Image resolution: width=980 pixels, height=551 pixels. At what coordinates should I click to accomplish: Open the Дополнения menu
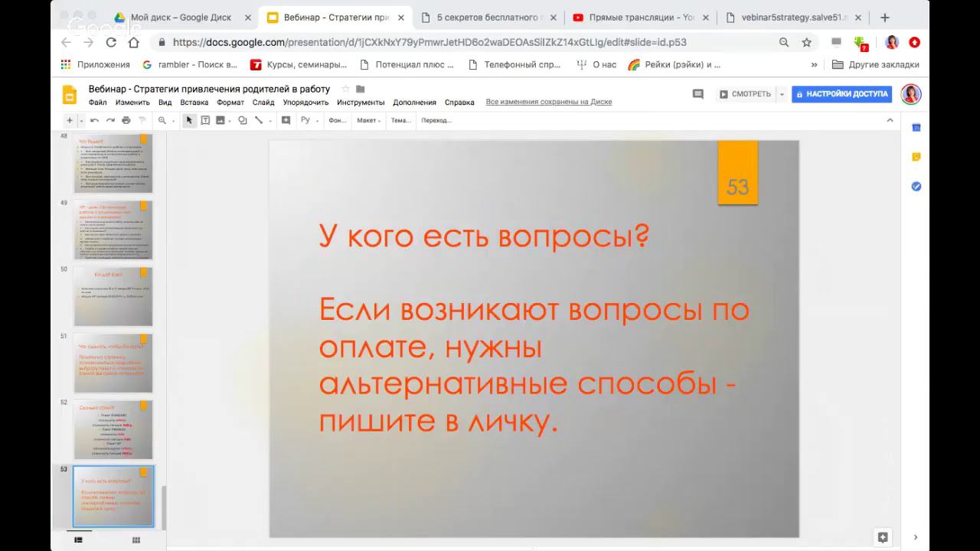[414, 103]
